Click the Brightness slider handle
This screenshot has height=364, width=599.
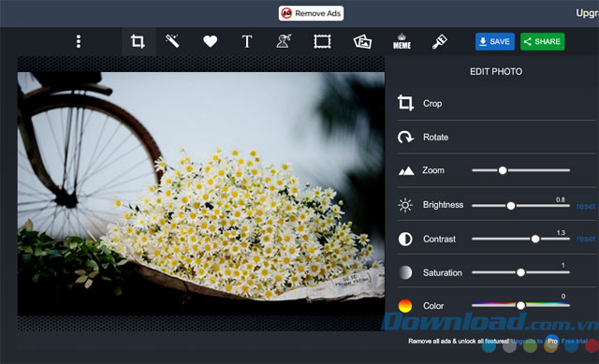[x=511, y=206]
